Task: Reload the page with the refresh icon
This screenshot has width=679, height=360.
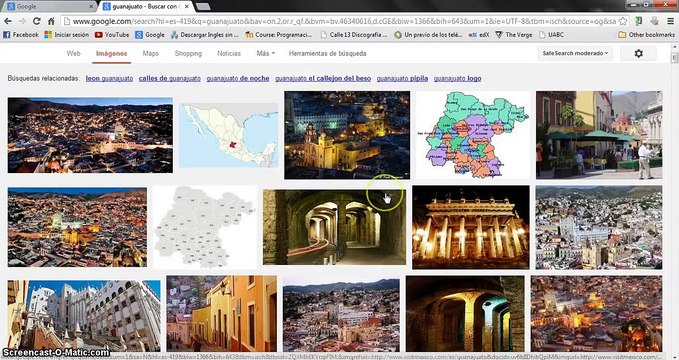Action: 37,21
